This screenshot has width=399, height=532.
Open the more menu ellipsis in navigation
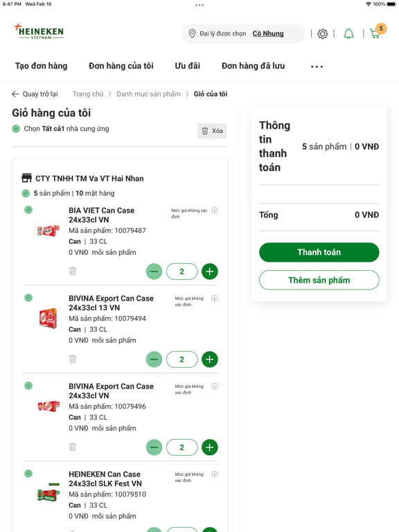tap(317, 66)
